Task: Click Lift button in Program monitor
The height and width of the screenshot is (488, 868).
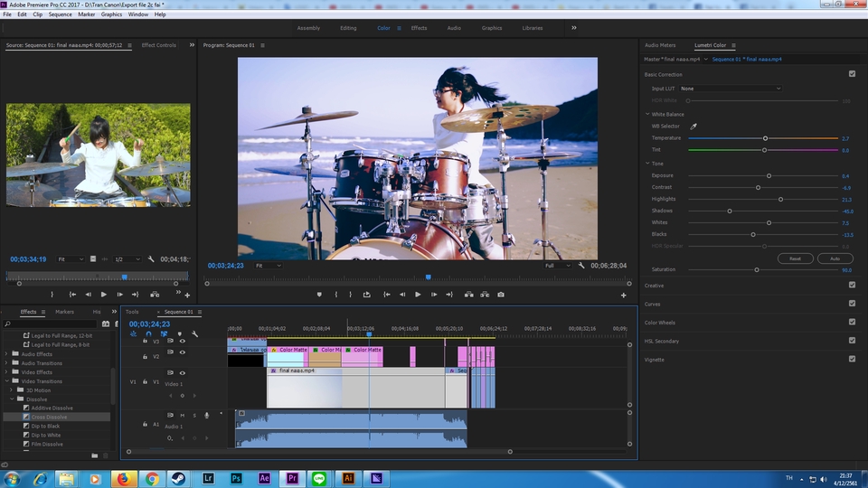Action: 469,295
